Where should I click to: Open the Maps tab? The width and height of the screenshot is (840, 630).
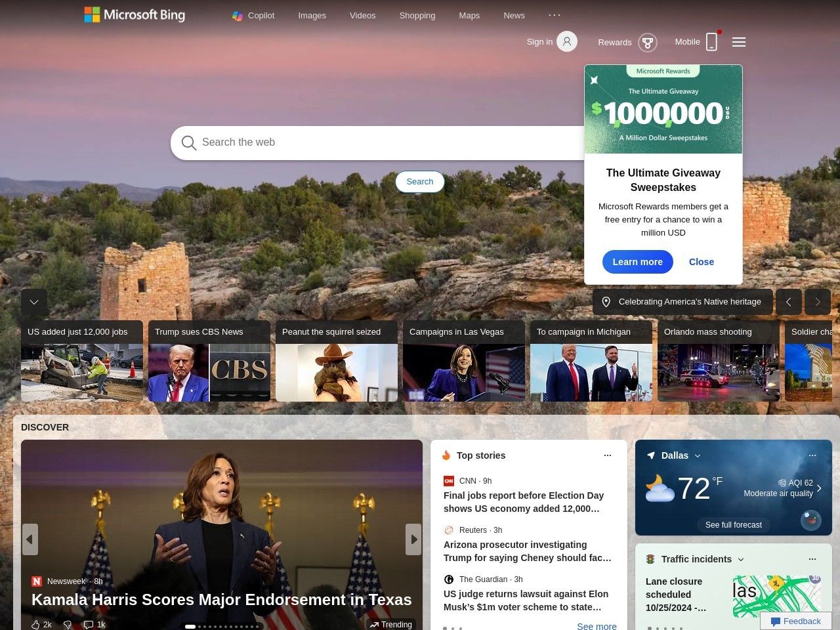pyautogui.click(x=469, y=16)
